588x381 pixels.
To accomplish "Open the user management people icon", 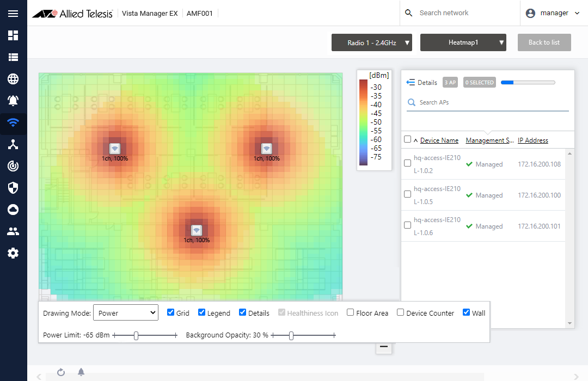I will tap(13, 231).
